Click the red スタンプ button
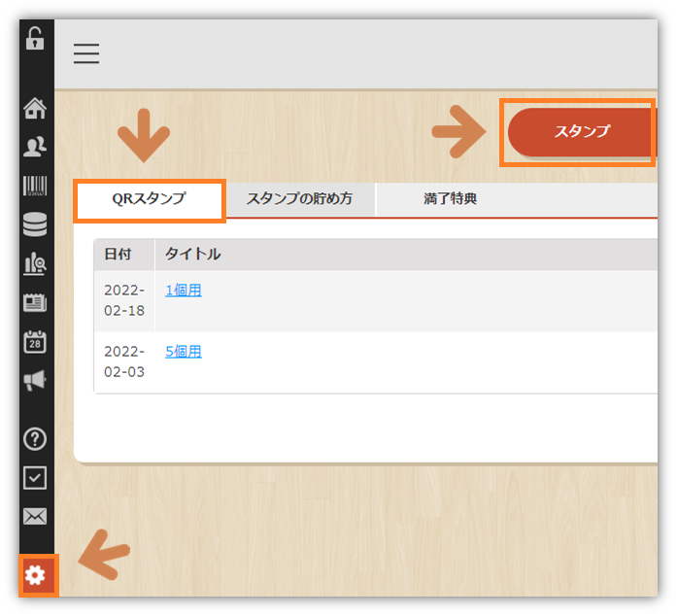 point(581,131)
